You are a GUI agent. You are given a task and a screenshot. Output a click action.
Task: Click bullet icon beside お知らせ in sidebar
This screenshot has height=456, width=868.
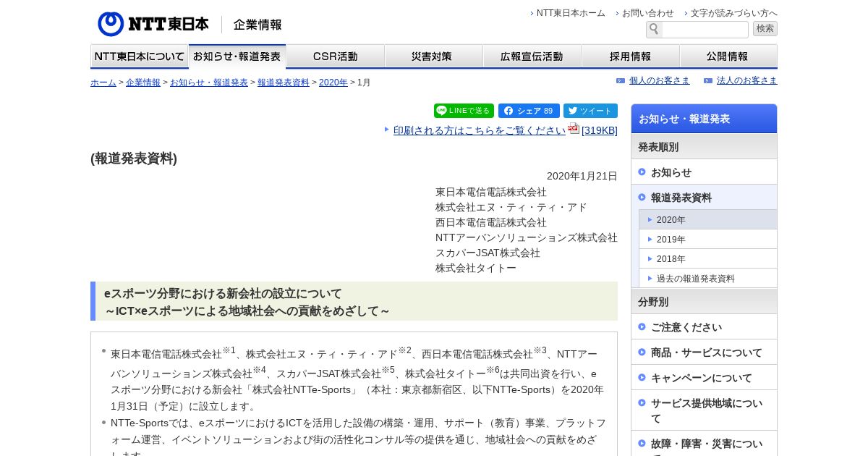click(x=642, y=172)
